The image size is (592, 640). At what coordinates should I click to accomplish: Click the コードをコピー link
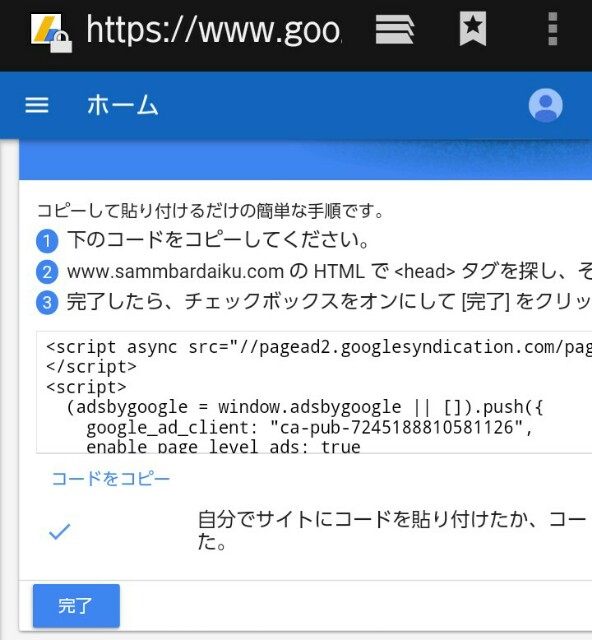pos(111,478)
